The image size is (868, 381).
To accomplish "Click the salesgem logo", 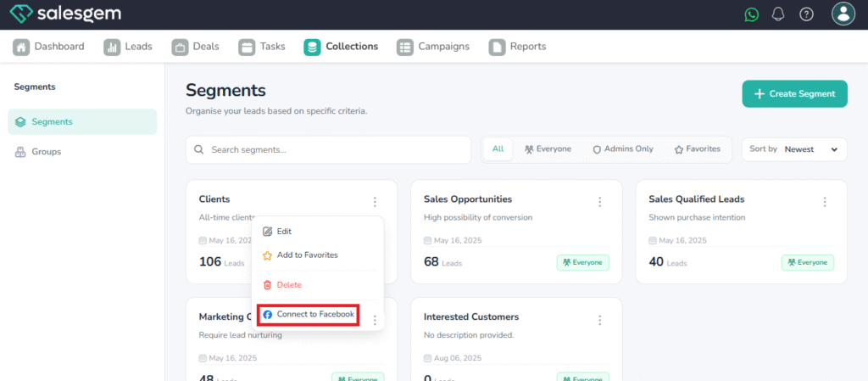I will click(x=65, y=14).
